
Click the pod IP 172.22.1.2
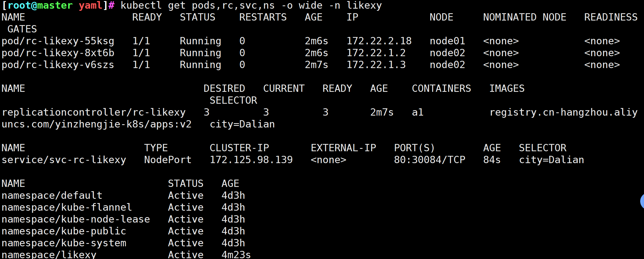click(x=376, y=53)
